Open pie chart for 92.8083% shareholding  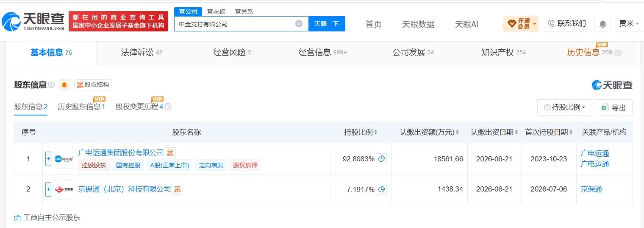pyautogui.click(x=381, y=159)
